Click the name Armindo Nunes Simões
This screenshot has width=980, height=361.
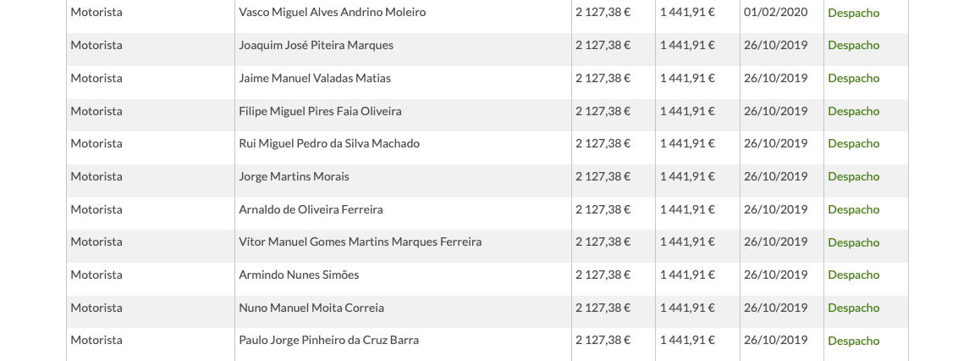(299, 275)
